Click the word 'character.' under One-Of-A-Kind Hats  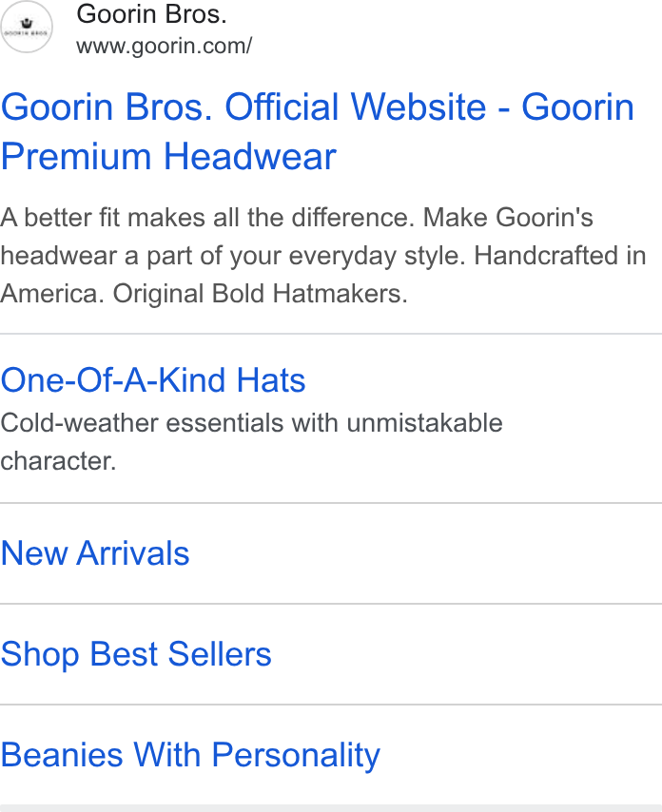(x=59, y=461)
